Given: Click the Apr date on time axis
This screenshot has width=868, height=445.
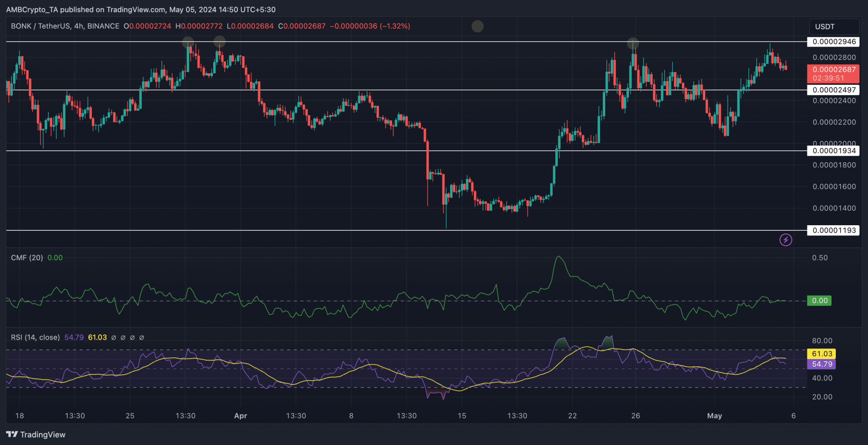Looking at the screenshot, I should [240, 416].
